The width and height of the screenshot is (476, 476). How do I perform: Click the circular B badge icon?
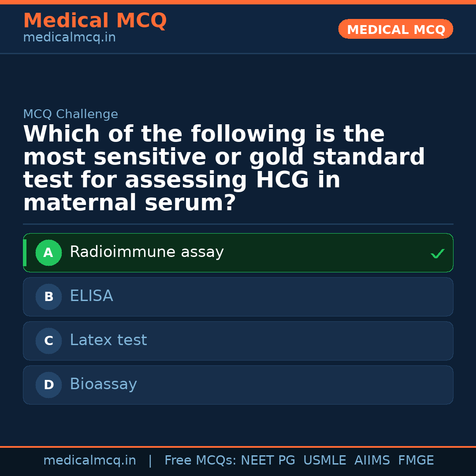click(x=48, y=297)
